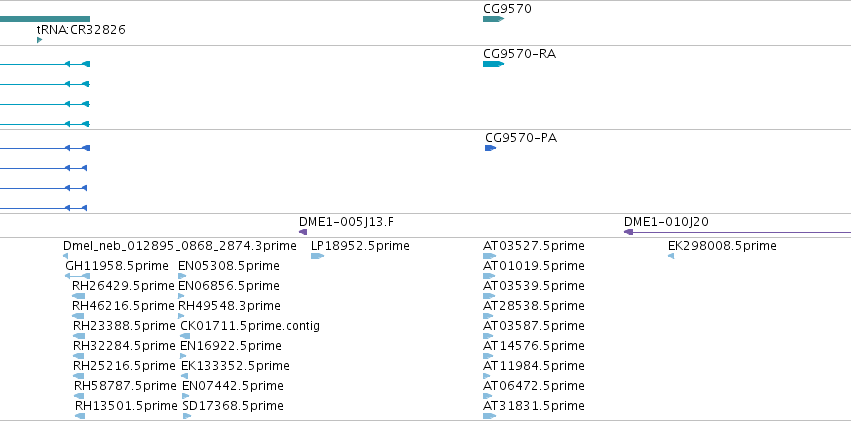Viewport: 851px width, 421px height.
Task: Select the EK298008.5prime EST marker
Action: tap(671, 256)
